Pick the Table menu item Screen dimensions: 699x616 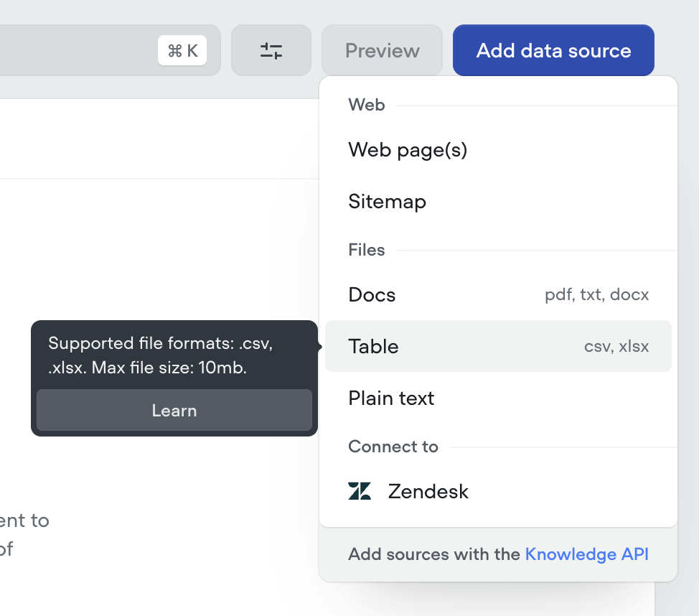pos(373,347)
